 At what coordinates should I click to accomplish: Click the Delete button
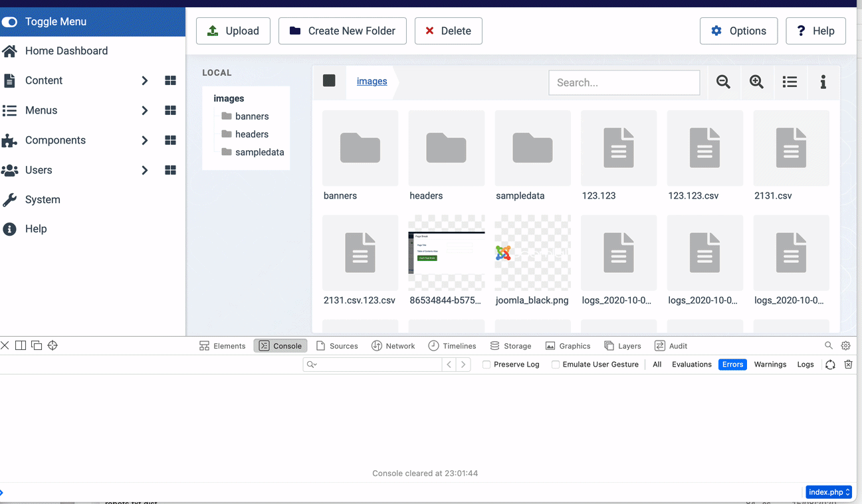coord(448,31)
